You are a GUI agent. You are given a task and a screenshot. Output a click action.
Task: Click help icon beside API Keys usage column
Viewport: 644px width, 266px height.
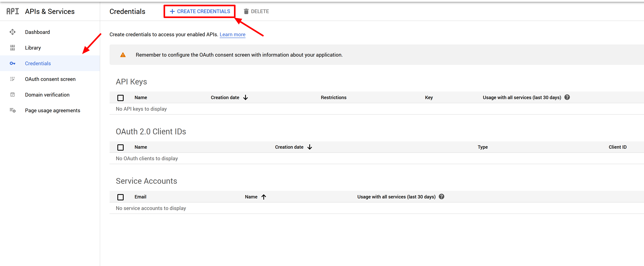coord(567,97)
